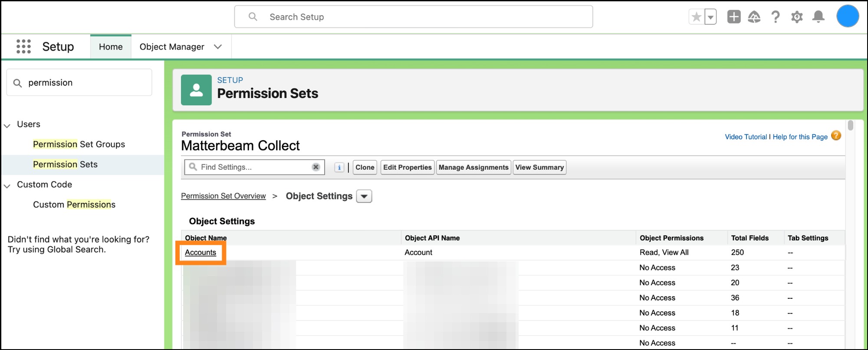Image resolution: width=868 pixels, height=350 pixels.
Task: Click the Account API name cell
Action: [x=418, y=252]
